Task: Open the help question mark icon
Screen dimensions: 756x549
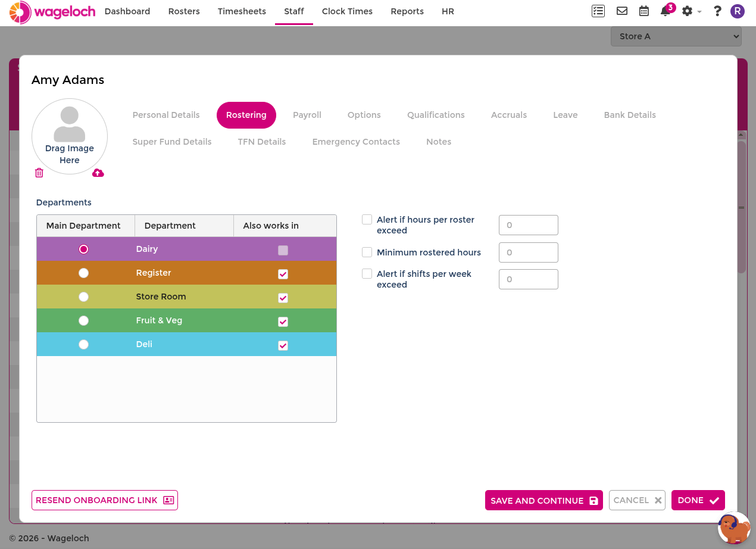Action: click(717, 11)
